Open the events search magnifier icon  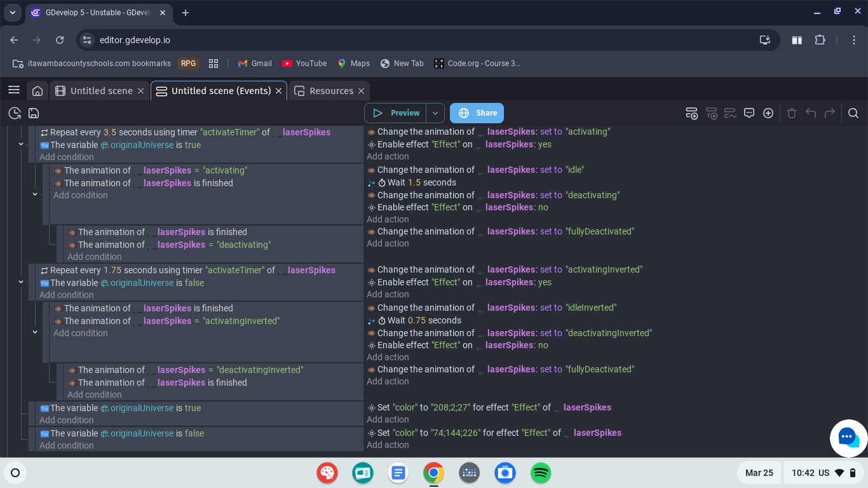[x=853, y=113]
